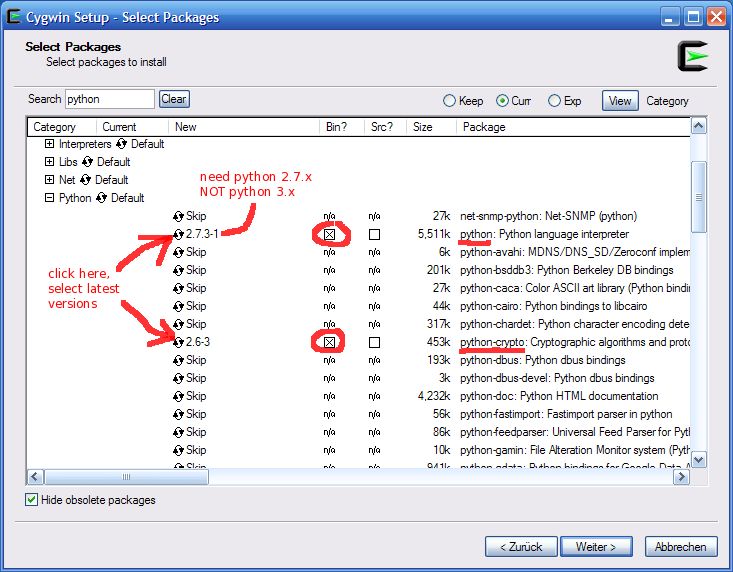Click cycle icon for python-dbus: row
This screenshot has height=572, width=733.
[x=178, y=360]
